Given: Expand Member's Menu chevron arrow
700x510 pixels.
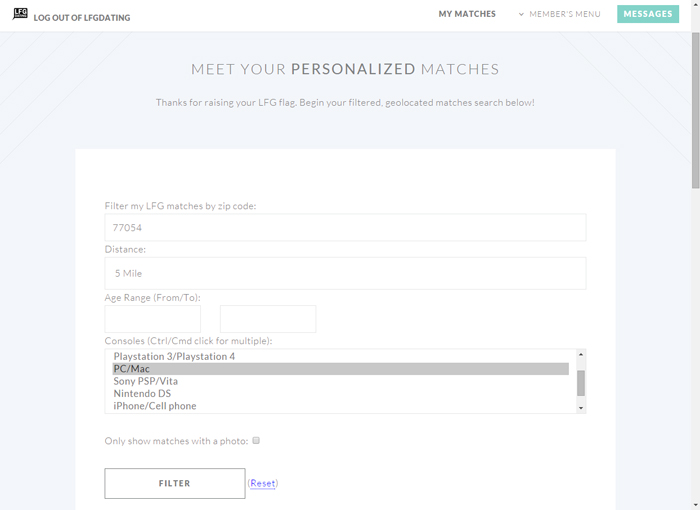Looking at the screenshot, I should pos(521,14).
